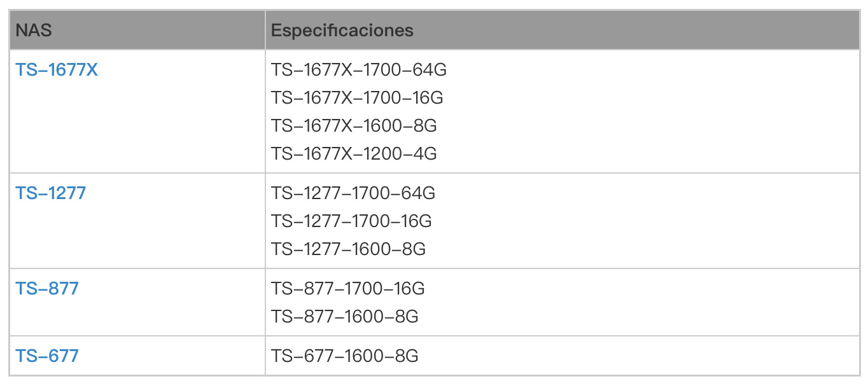Select the TS-877-1600-8G entry
Viewport: 868px width, 388px height.
point(344,316)
